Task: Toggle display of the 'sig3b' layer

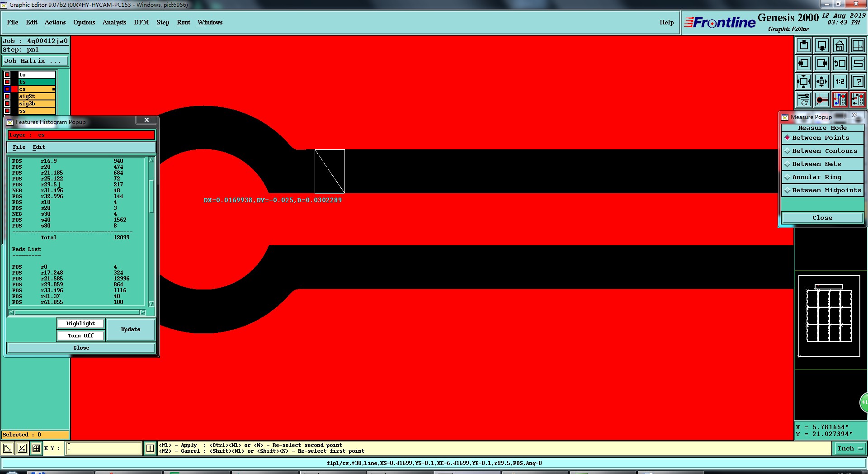Action: pyautogui.click(x=7, y=104)
